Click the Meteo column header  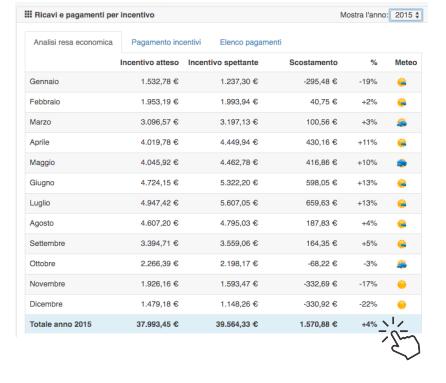(x=406, y=62)
